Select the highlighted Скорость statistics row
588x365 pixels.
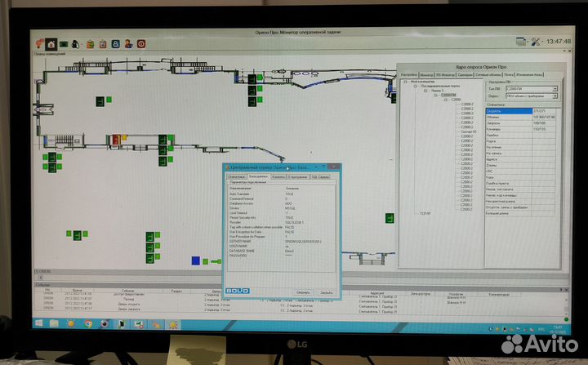[506, 111]
